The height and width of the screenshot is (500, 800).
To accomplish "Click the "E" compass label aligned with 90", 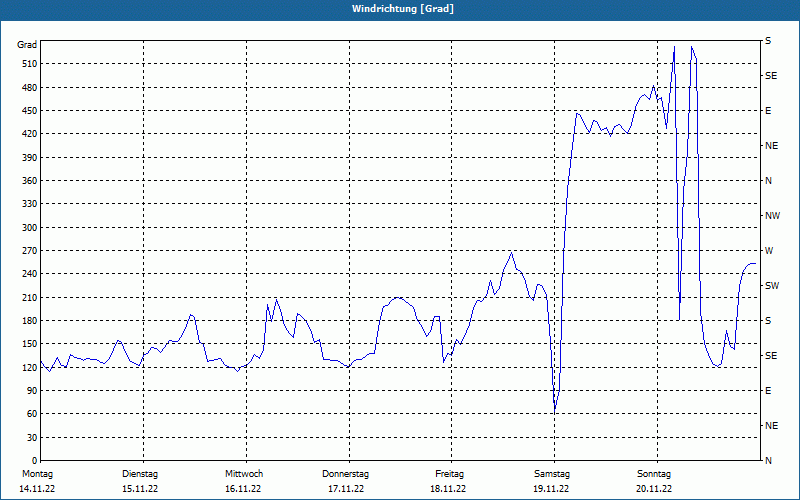I will (x=768, y=391).
